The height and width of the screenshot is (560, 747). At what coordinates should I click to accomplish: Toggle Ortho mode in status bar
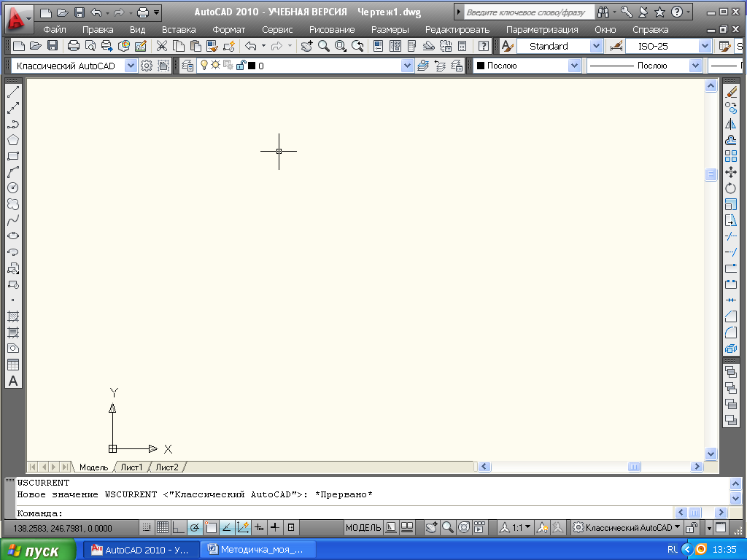coord(179,528)
